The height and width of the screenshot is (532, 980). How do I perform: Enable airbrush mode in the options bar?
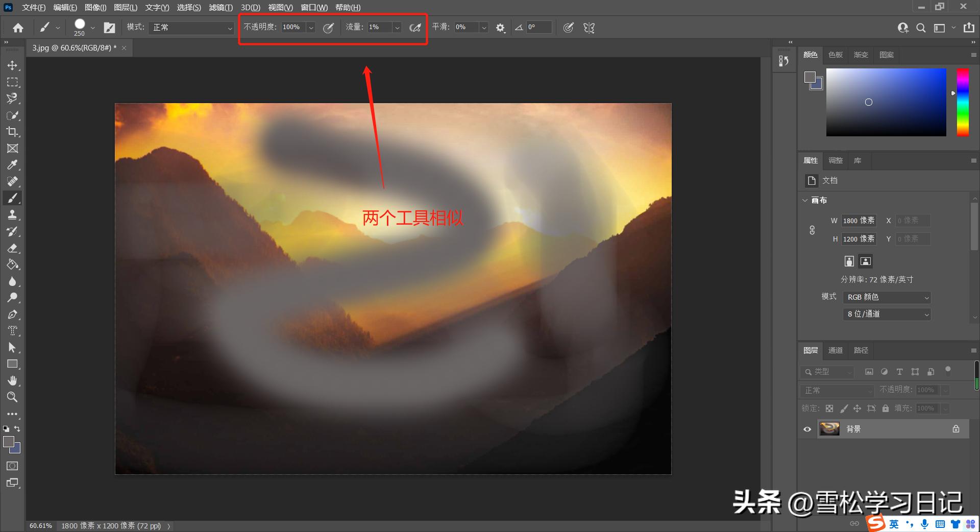tap(415, 28)
